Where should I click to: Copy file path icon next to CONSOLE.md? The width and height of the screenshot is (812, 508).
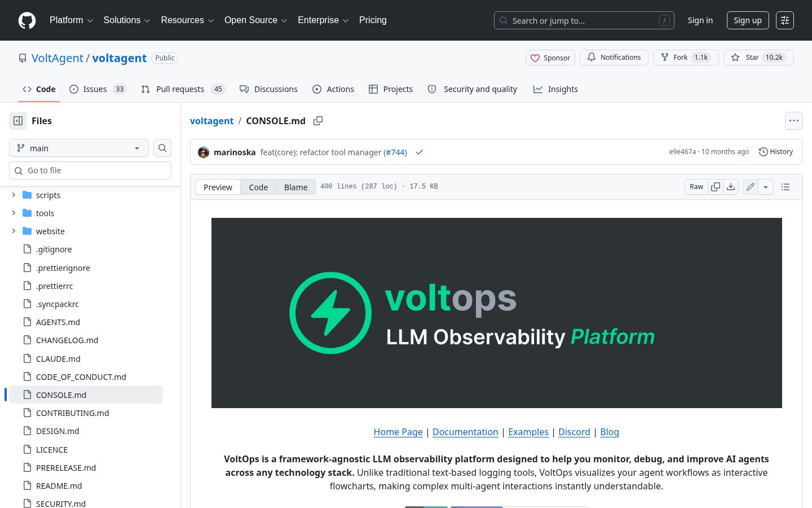click(318, 121)
